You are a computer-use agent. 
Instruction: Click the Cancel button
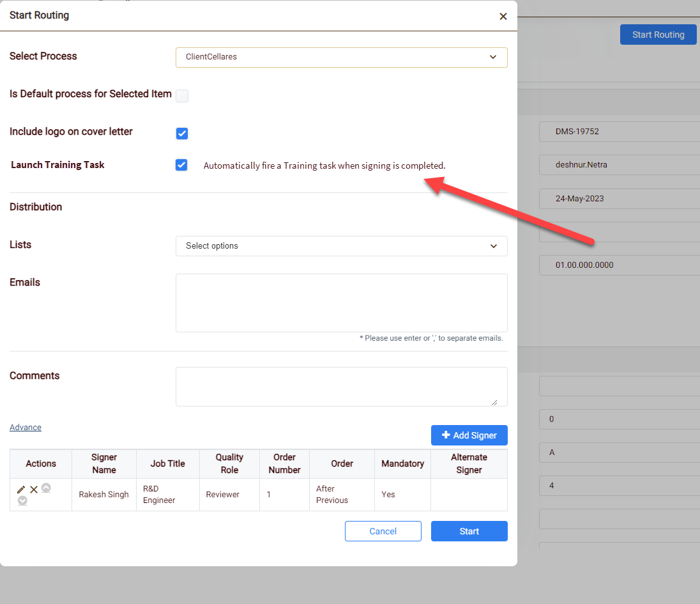tap(383, 531)
